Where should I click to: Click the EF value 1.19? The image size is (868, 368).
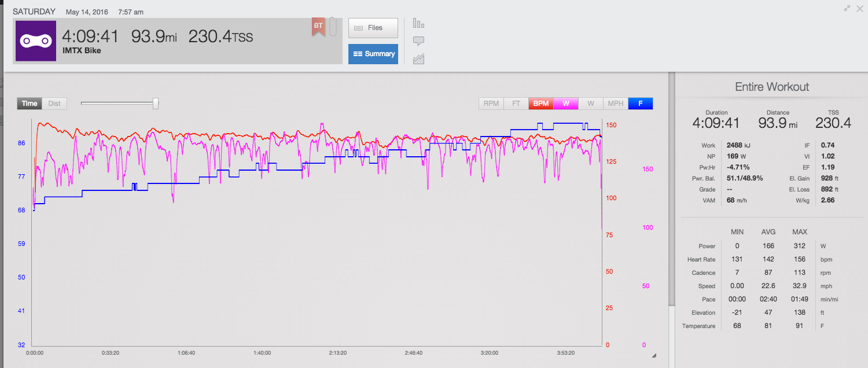827,167
